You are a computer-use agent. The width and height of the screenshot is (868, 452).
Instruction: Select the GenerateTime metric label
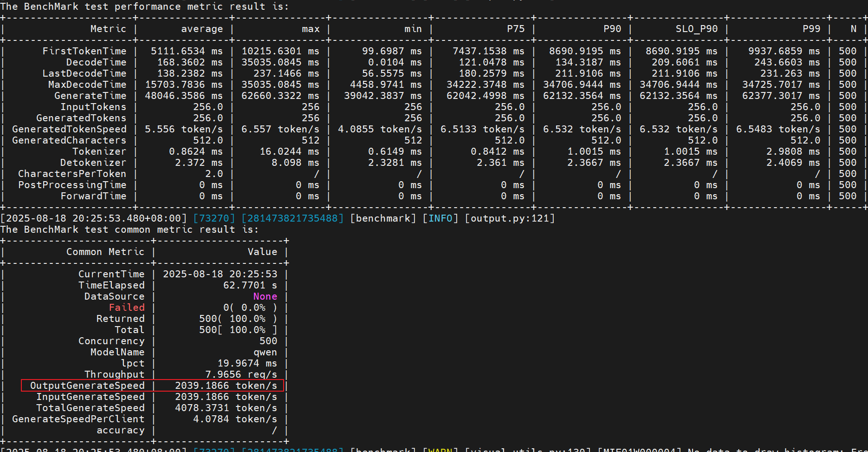pyautogui.click(x=91, y=96)
